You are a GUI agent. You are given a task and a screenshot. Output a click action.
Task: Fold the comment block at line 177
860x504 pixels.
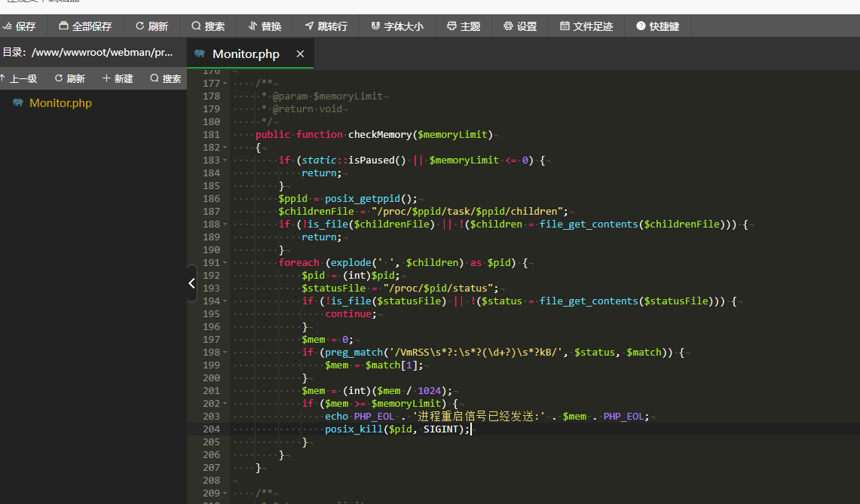(225, 84)
